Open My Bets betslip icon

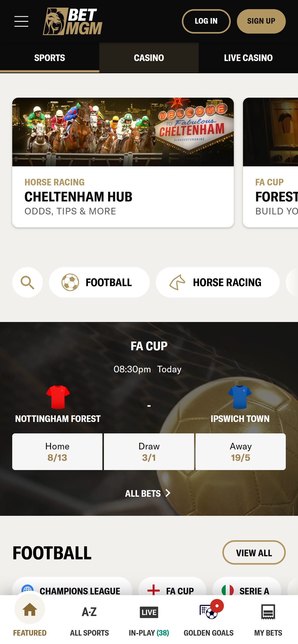268,612
